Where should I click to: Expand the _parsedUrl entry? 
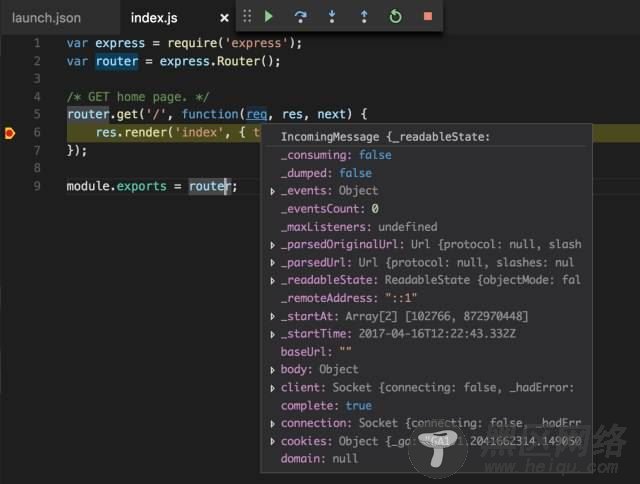(x=272, y=263)
